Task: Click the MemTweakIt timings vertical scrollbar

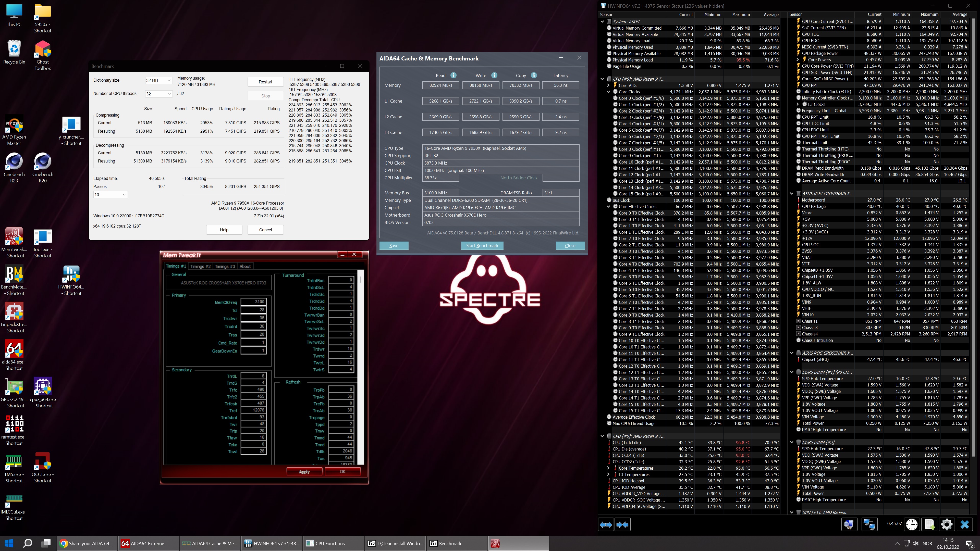Action: tap(361, 367)
